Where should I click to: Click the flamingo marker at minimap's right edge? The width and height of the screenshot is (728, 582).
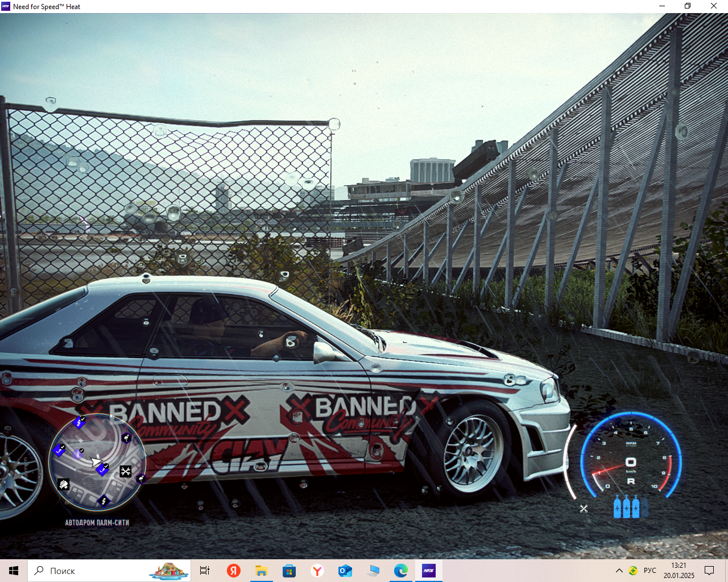coord(140,479)
